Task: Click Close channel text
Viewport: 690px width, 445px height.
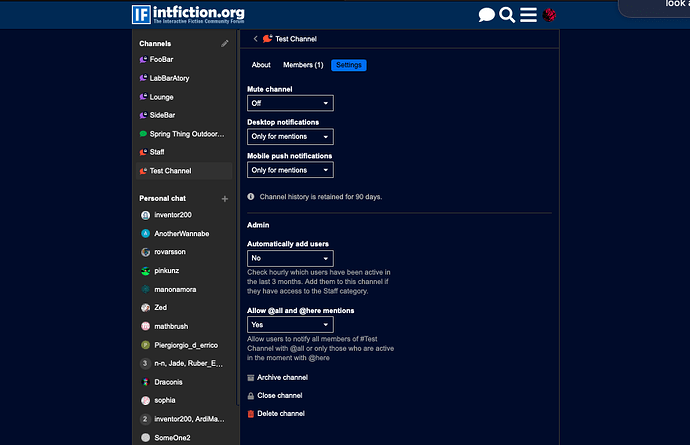Action: (280, 396)
